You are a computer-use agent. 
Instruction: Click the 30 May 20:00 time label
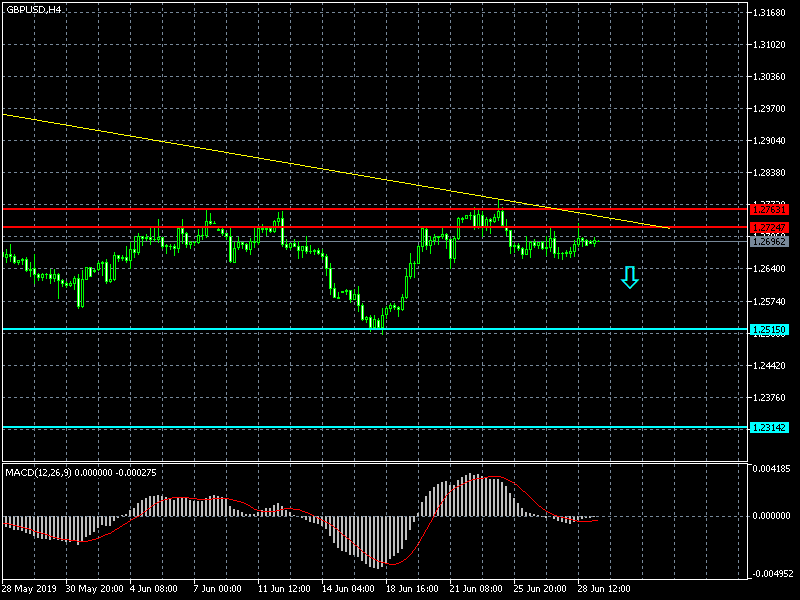coord(94,589)
